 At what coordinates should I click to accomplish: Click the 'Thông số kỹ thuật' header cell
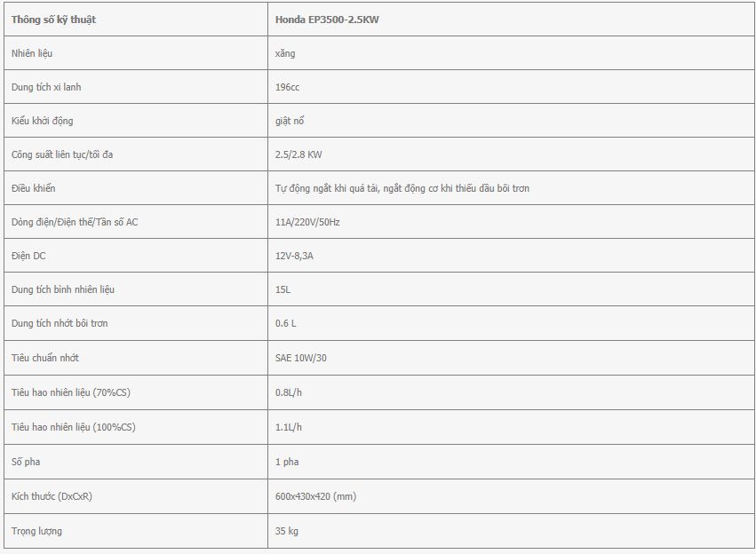[136, 20]
